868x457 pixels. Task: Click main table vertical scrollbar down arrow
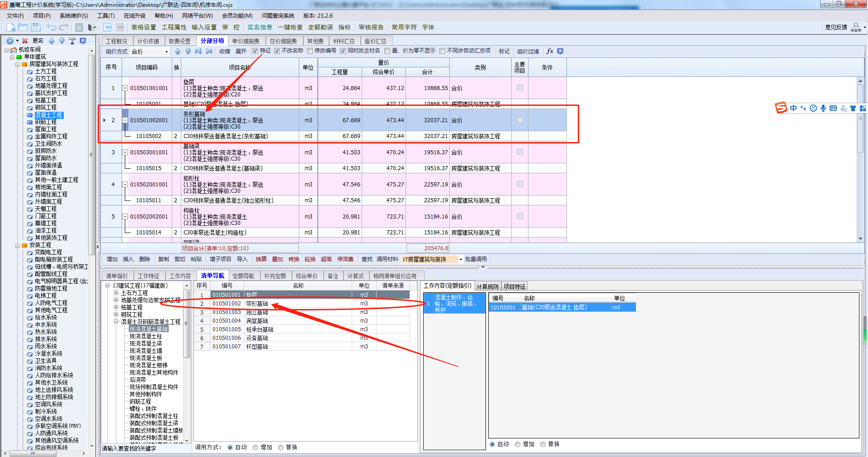[x=860, y=239]
